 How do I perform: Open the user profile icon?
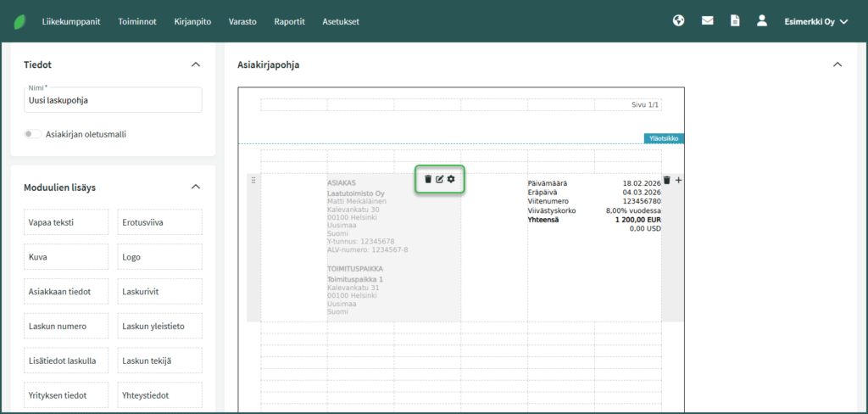pyautogui.click(x=762, y=21)
